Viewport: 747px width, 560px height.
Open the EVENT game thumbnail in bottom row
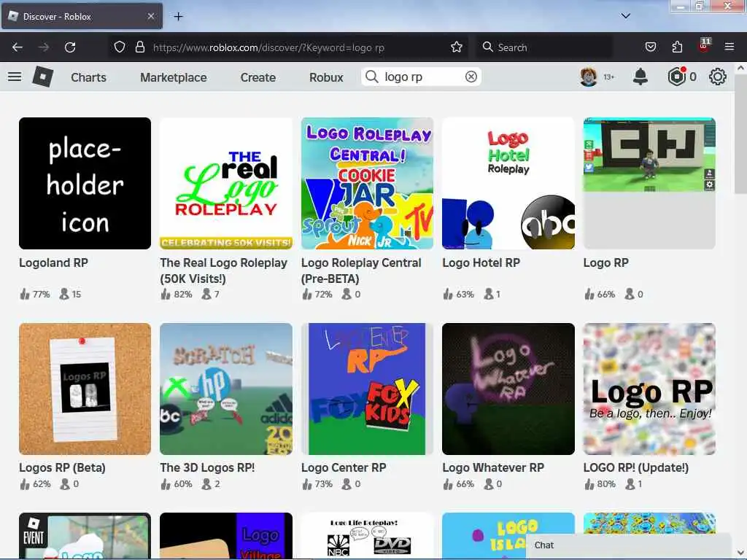coord(85,535)
